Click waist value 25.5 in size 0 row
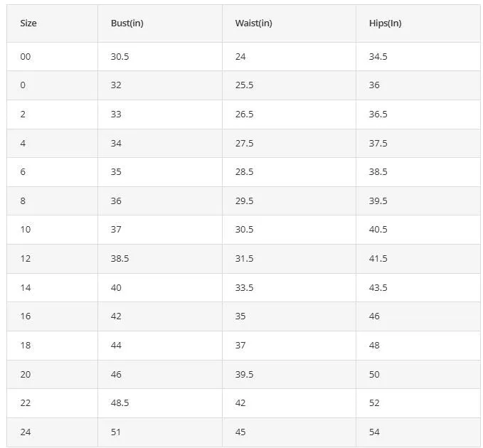This screenshot has width=483, height=448. click(244, 85)
